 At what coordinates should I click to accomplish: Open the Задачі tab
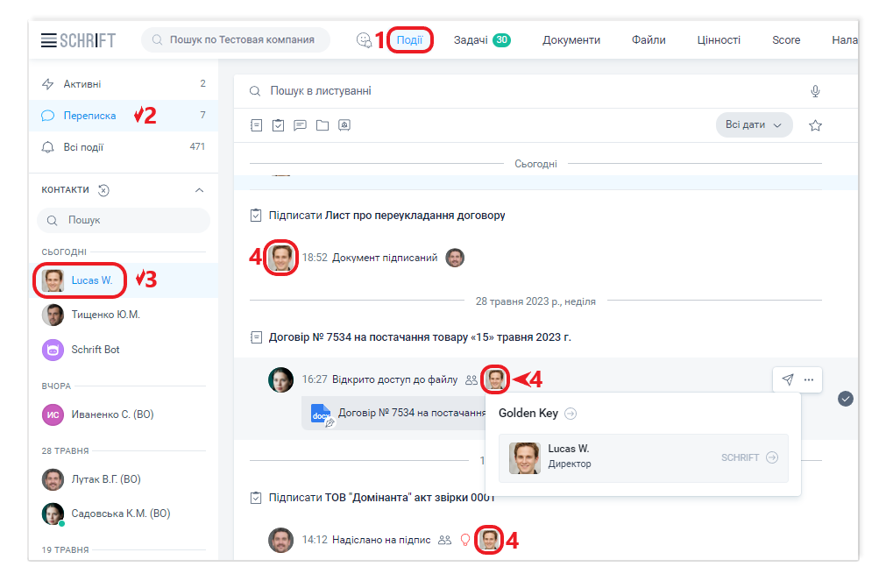471,40
